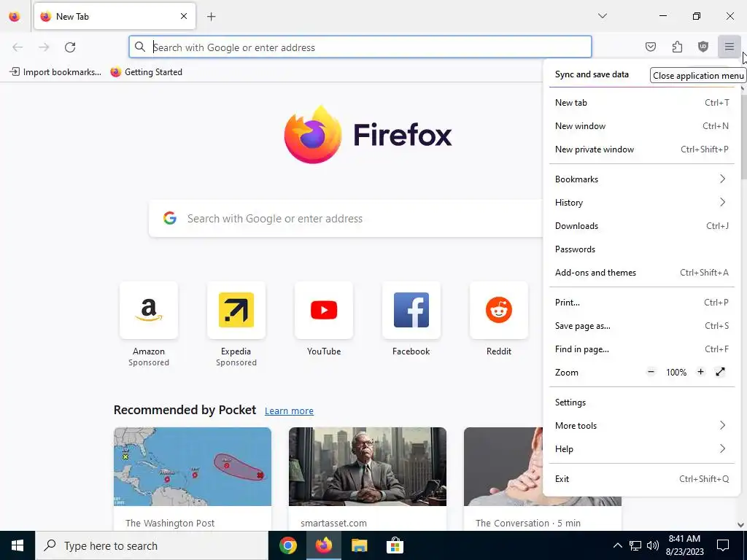The width and height of the screenshot is (747, 560).
Task: Choose Find in page...
Action: click(x=642, y=349)
